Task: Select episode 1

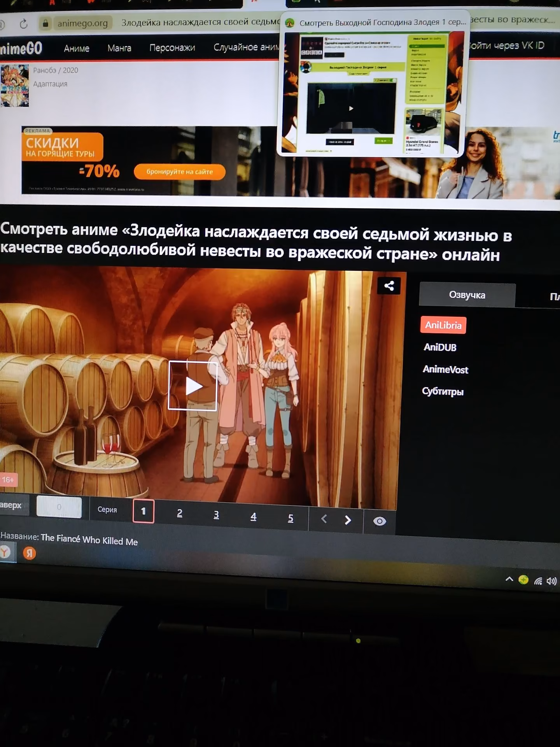Action: coord(143,511)
